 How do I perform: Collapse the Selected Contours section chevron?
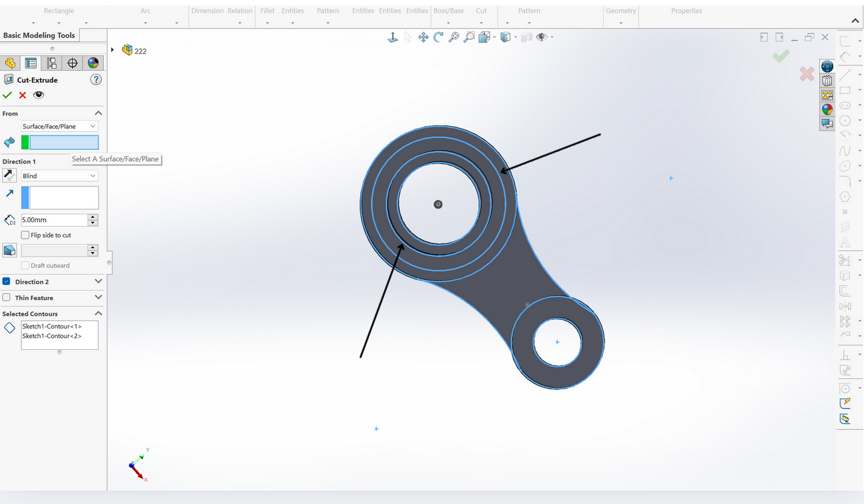(x=98, y=313)
